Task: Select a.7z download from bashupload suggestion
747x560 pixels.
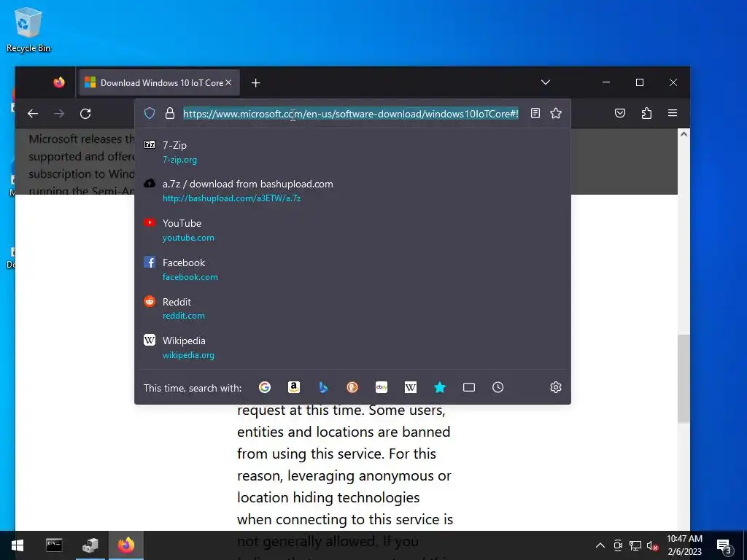Action: (x=352, y=191)
